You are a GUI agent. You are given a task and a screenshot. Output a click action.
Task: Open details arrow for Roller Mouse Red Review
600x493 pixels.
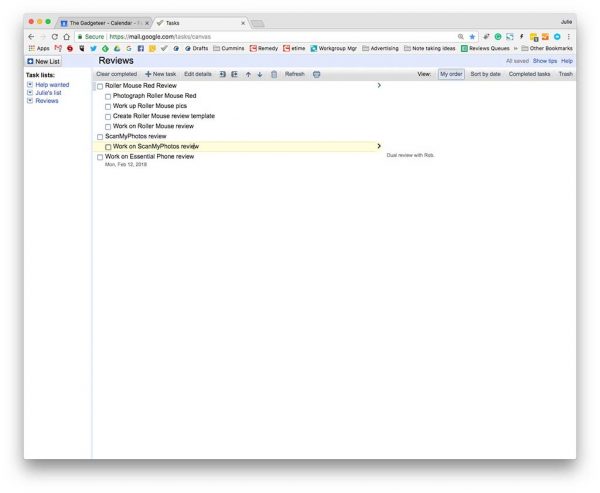point(379,85)
